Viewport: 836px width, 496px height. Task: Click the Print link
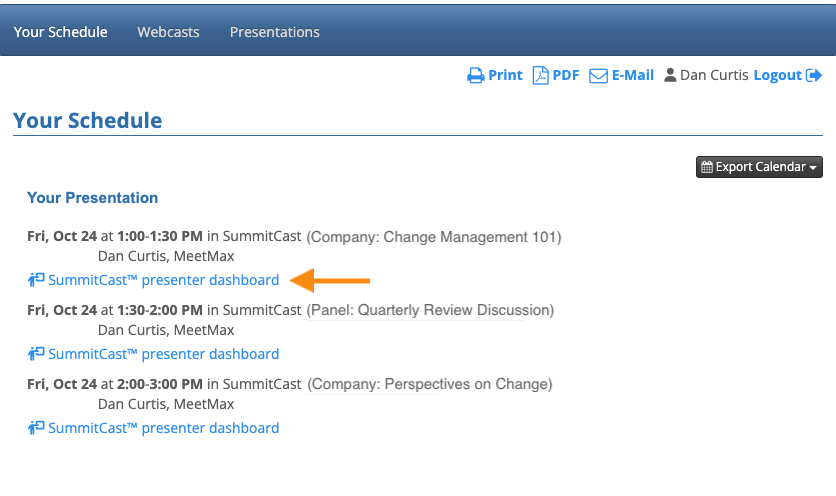tap(505, 76)
